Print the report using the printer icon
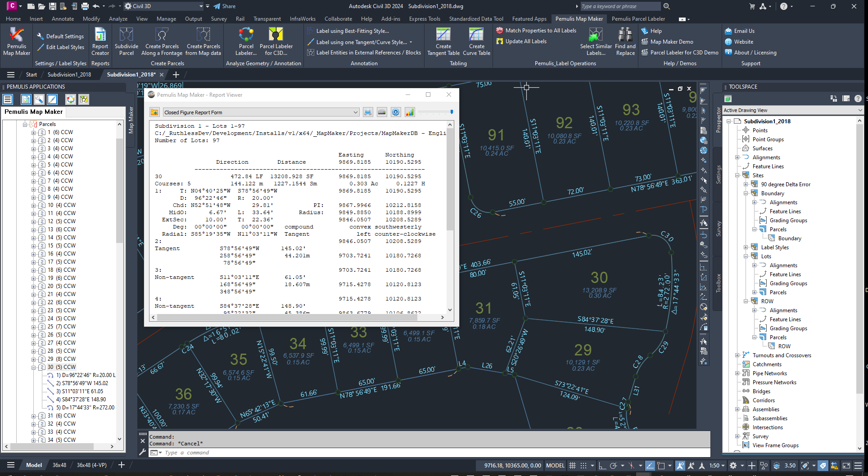 (x=368, y=112)
